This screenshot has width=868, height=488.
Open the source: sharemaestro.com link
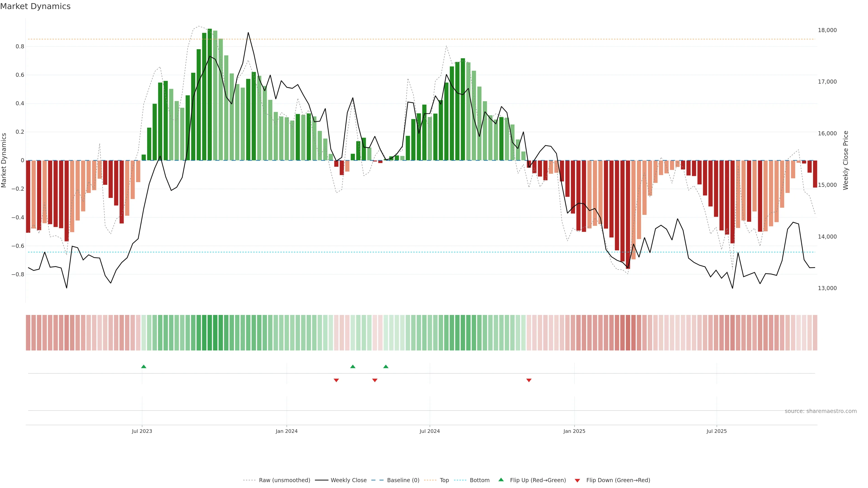tap(821, 411)
